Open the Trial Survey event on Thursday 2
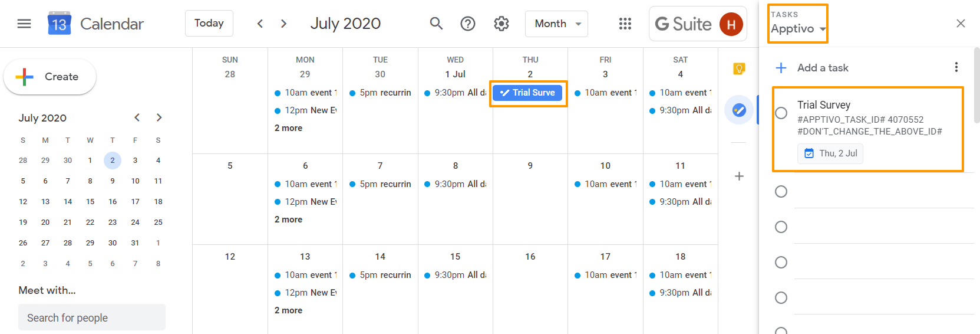Screen dimensions: 980x334 (x=528, y=93)
